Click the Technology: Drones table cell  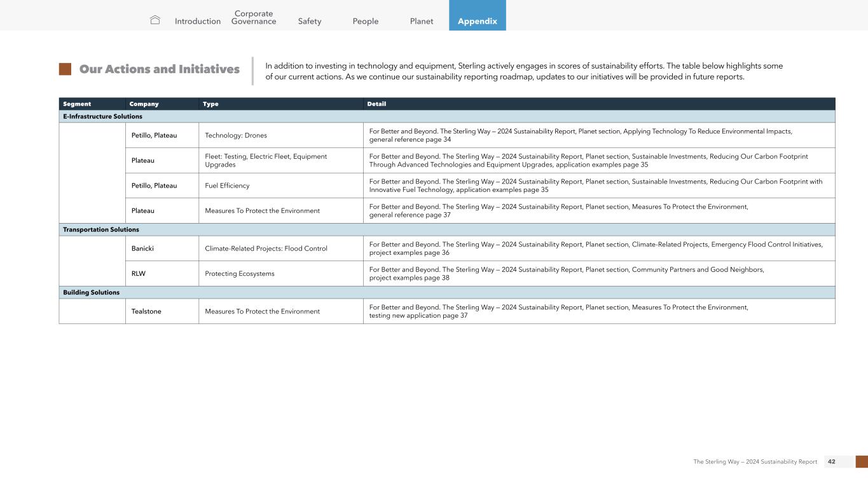tap(236, 135)
